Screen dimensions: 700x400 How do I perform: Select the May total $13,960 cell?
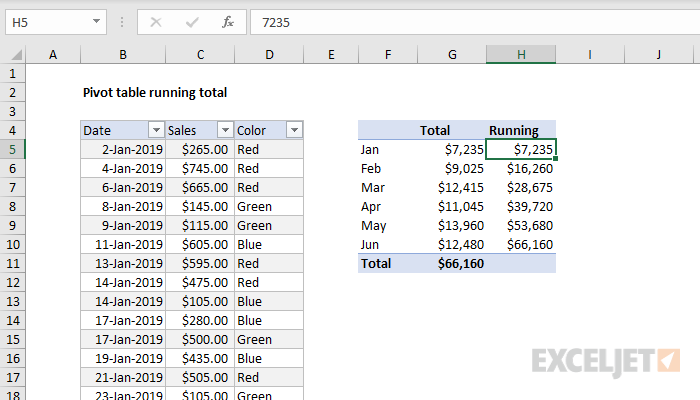[x=452, y=226]
